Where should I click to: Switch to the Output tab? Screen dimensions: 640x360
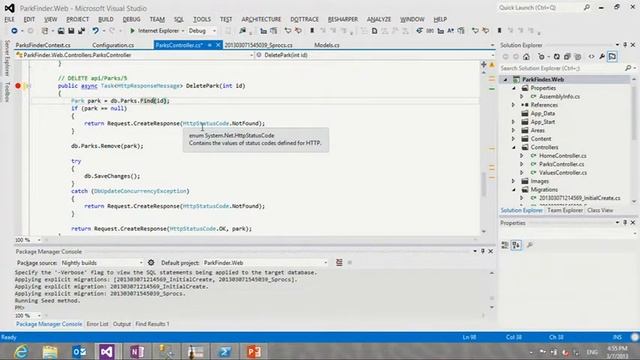point(122,324)
